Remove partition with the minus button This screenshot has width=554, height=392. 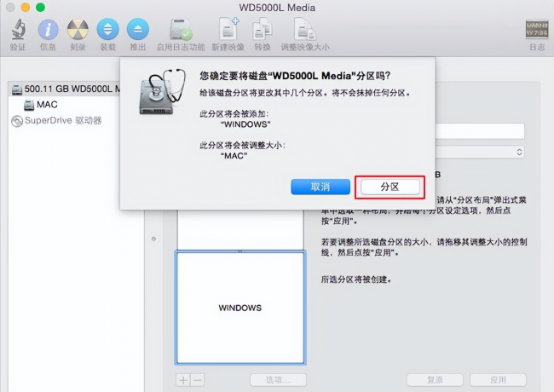[x=198, y=380]
